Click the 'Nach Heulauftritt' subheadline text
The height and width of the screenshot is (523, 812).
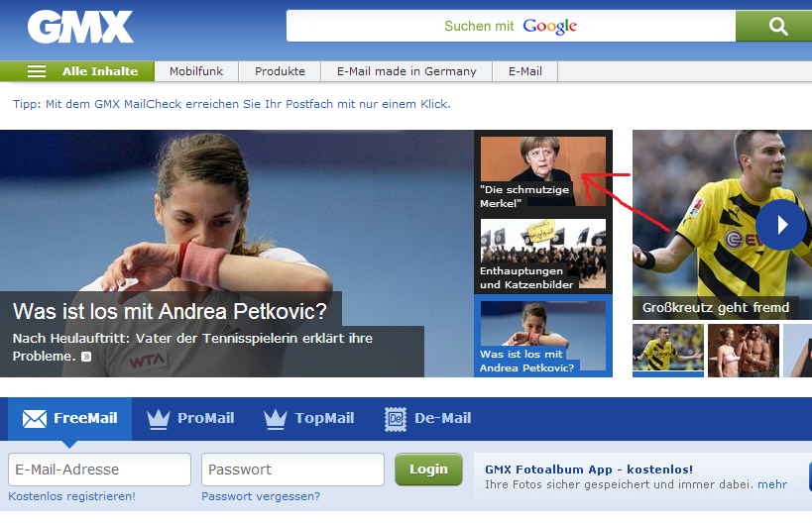192,347
